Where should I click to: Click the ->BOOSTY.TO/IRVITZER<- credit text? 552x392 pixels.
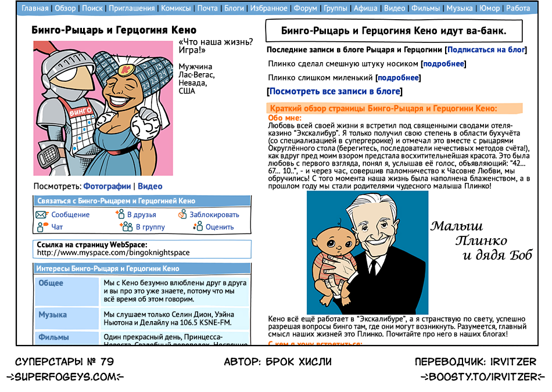point(482,377)
